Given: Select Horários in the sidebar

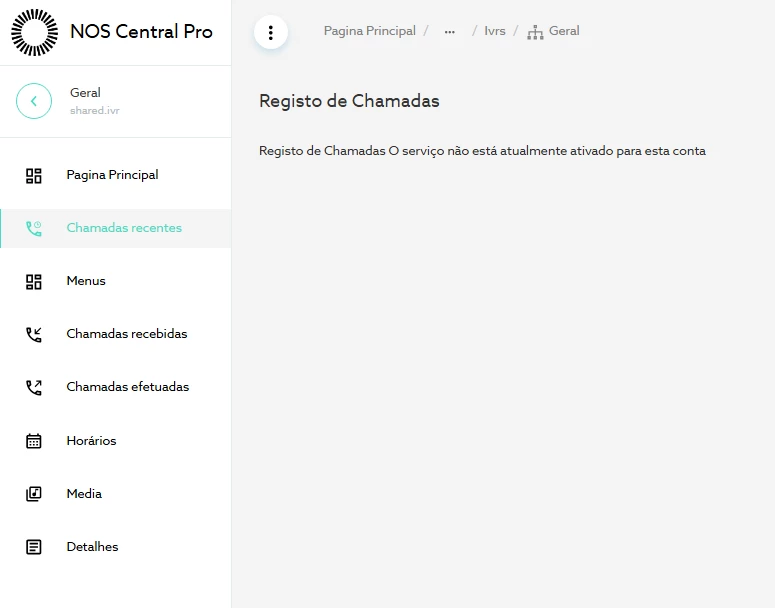Looking at the screenshot, I should [x=91, y=441].
